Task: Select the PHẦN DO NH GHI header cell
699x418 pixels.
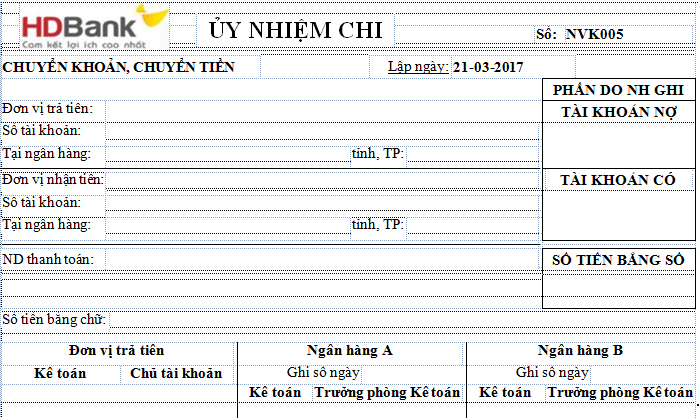Action: click(619, 90)
